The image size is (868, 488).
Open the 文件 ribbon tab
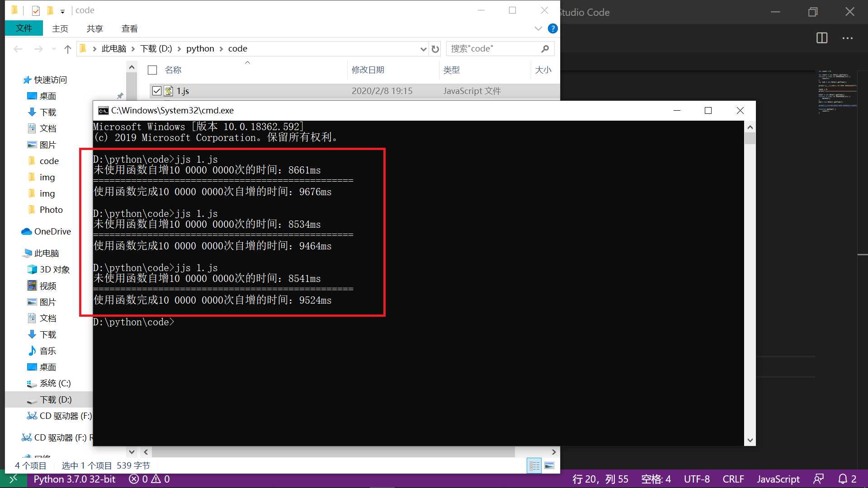tap(24, 28)
